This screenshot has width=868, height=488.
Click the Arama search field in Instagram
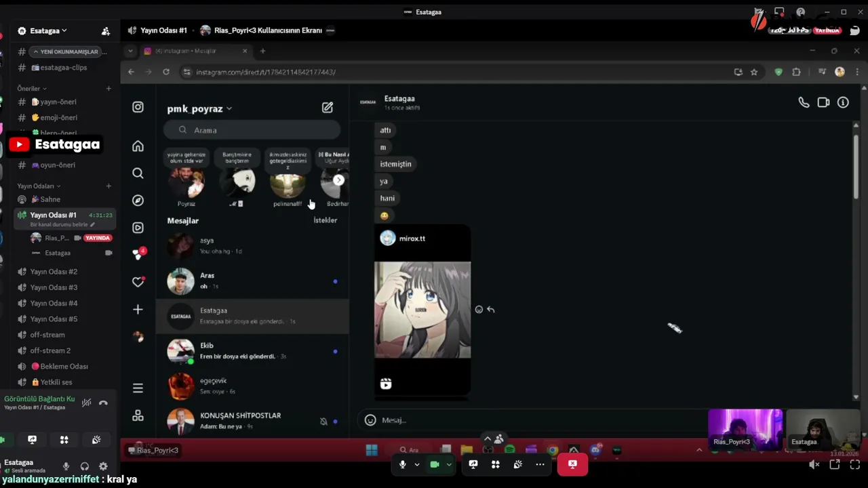tap(252, 130)
